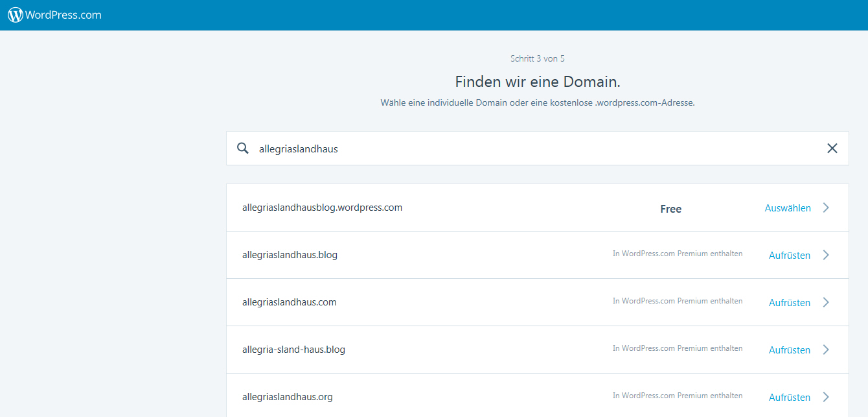Click Aufrüsten for allegriaslandhaus.com

coord(790,303)
